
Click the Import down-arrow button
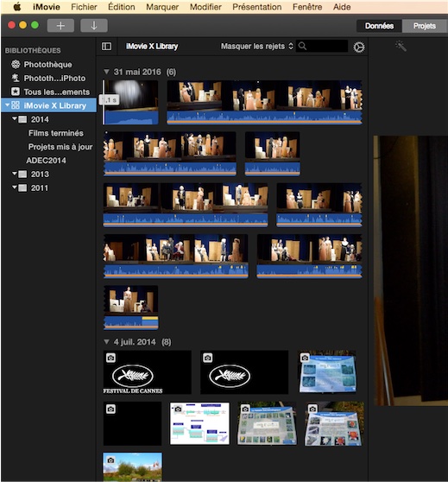pyautogui.click(x=94, y=26)
